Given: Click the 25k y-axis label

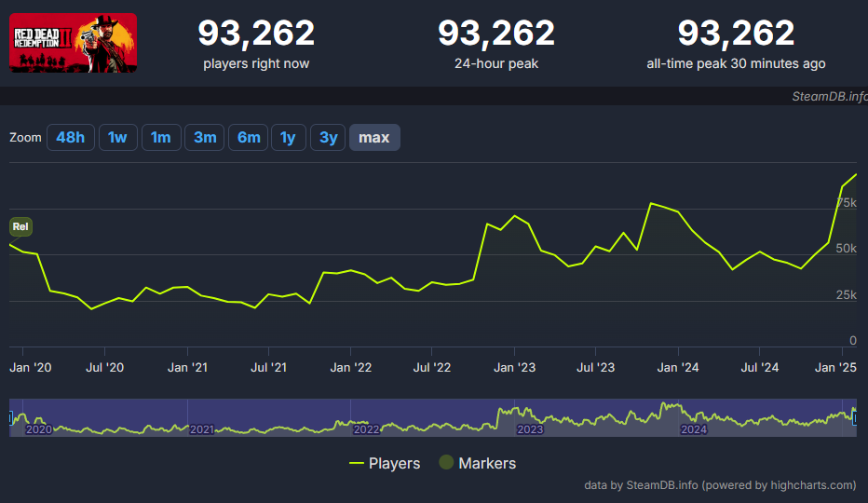Looking at the screenshot, I should pyautogui.click(x=847, y=295).
